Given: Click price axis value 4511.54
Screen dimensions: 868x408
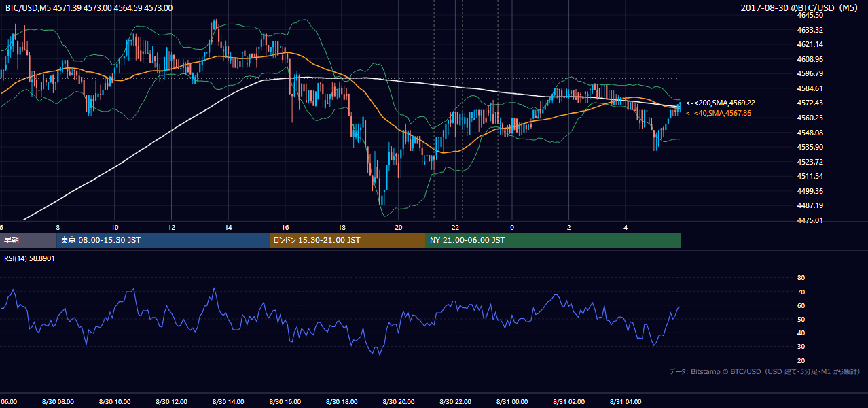Looking at the screenshot, I should (x=810, y=176).
